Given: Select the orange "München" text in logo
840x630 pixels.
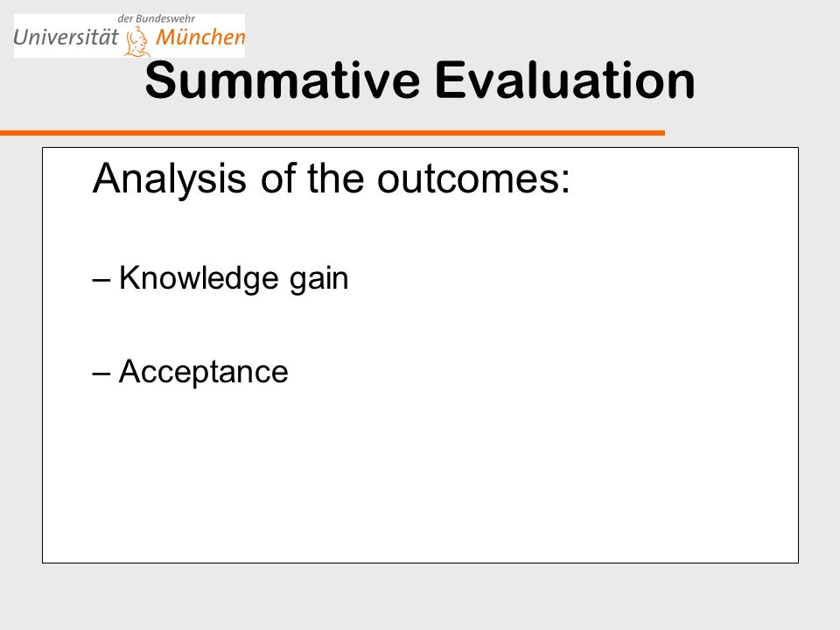Looking at the screenshot, I should pyautogui.click(x=200, y=37).
